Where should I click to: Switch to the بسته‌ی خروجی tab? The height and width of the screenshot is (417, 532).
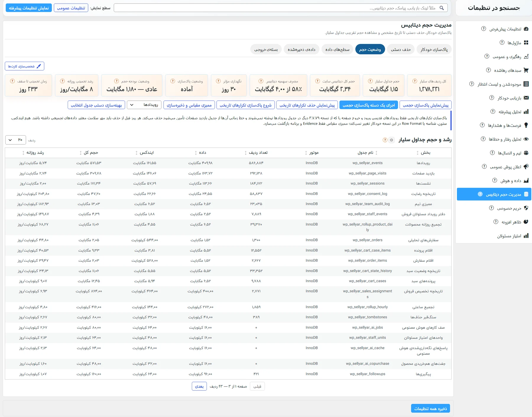click(266, 49)
